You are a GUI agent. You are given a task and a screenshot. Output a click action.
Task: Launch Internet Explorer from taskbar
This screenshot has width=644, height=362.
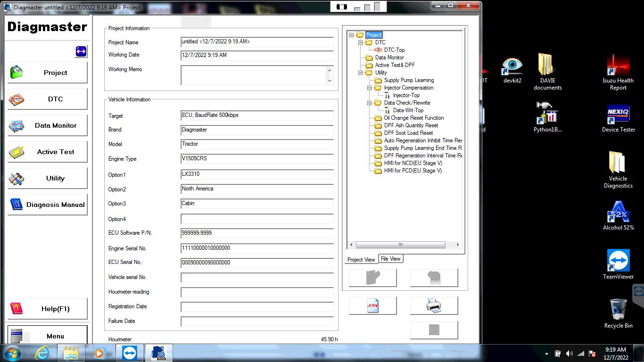(41, 353)
